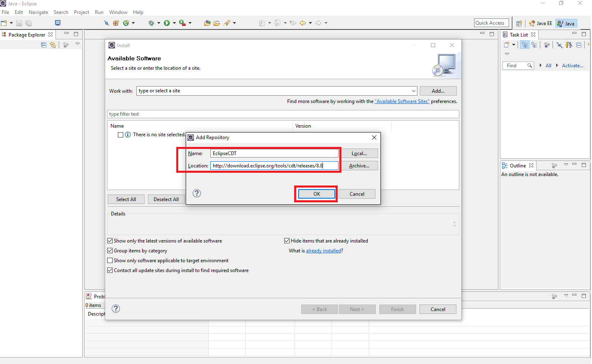This screenshot has height=364, width=592.
Task: Open the Run button dropdown arrow
Action: (x=174, y=23)
